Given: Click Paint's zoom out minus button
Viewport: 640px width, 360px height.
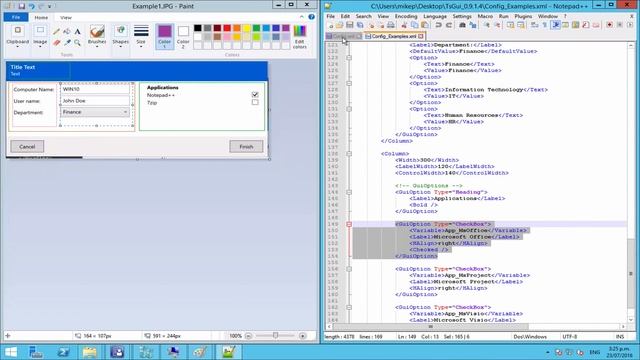Looking at the screenshot, I should [x=249, y=336].
